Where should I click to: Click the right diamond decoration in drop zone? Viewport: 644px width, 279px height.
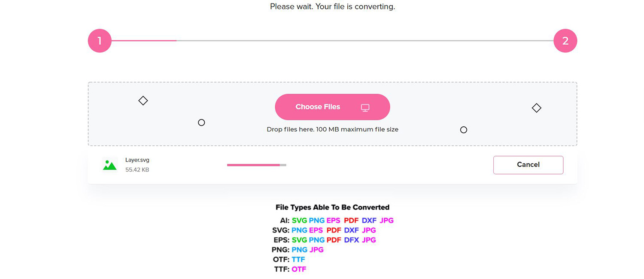pos(536,108)
